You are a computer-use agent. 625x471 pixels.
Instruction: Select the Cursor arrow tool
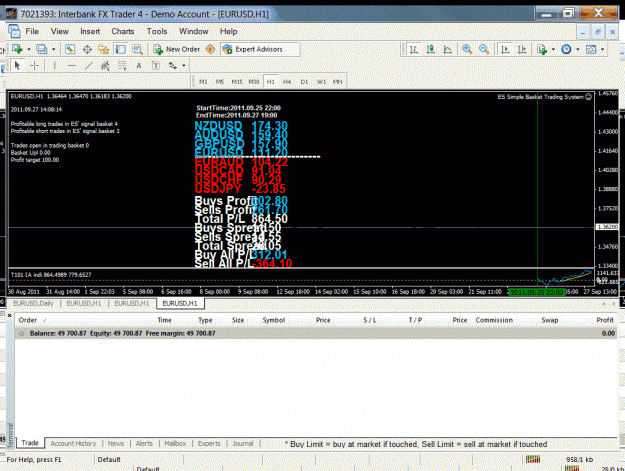[17, 65]
